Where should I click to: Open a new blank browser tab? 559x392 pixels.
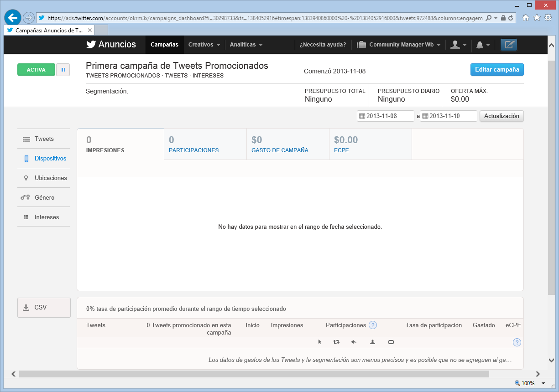coord(101,30)
